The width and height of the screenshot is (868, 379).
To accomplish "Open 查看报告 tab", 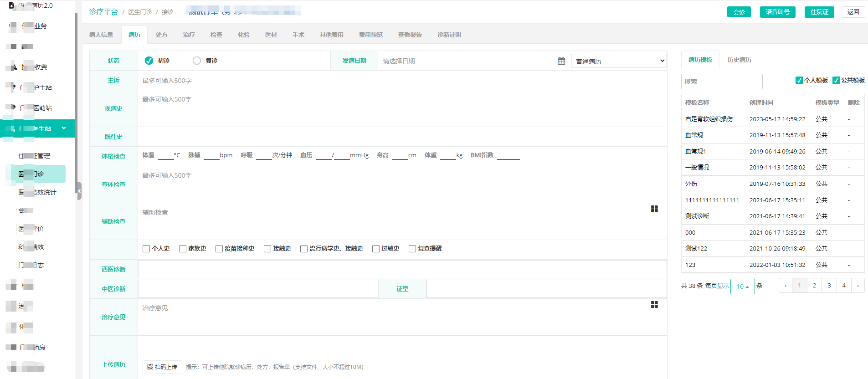I will coord(410,35).
